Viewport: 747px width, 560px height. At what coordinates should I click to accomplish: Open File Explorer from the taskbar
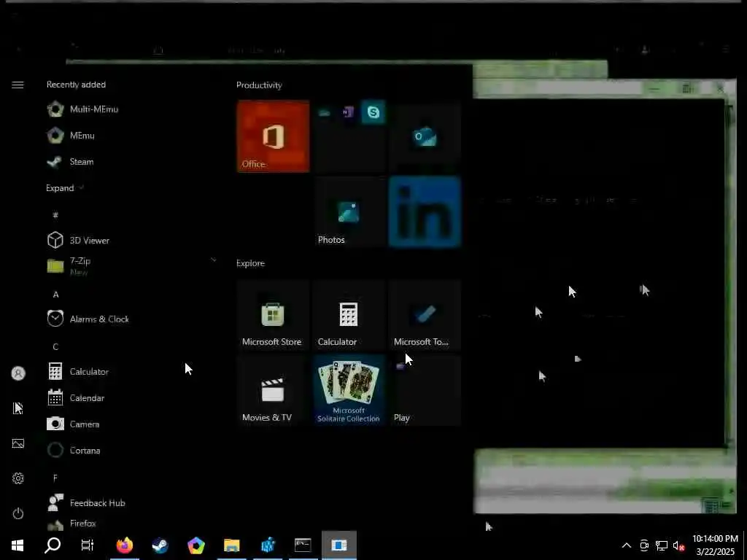pos(231,545)
